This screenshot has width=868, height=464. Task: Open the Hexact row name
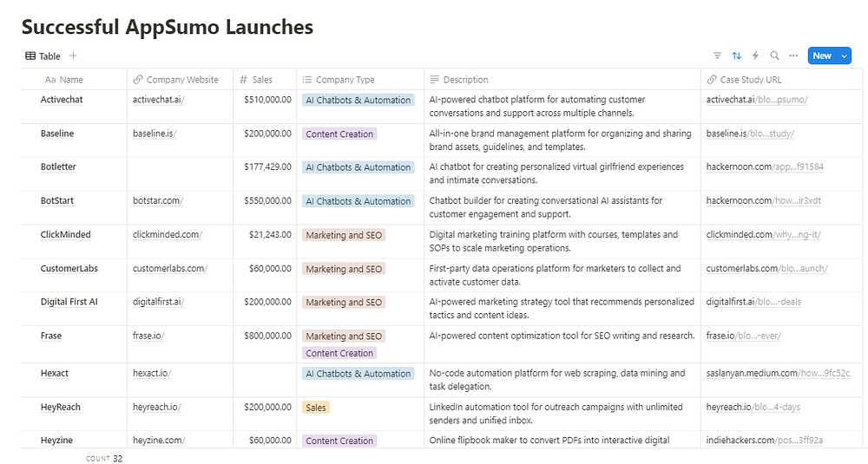tap(54, 373)
